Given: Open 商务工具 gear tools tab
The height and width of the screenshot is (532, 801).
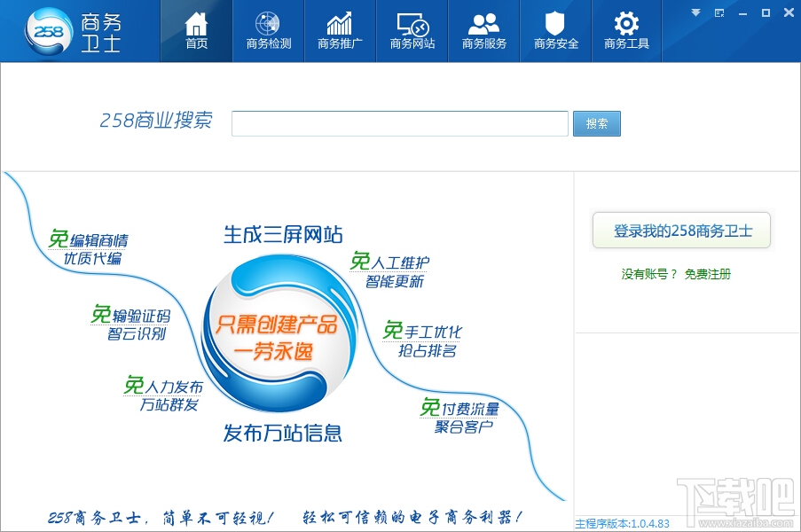Looking at the screenshot, I should click(626, 31).
